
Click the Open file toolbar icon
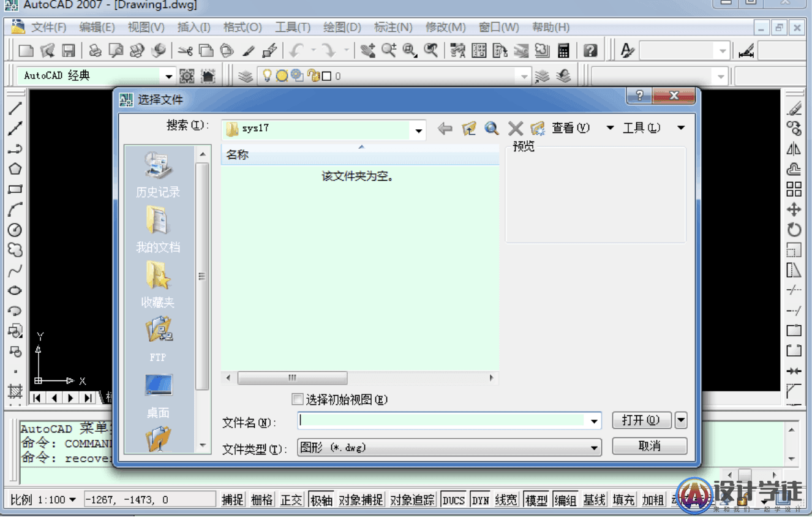point(47,50)
